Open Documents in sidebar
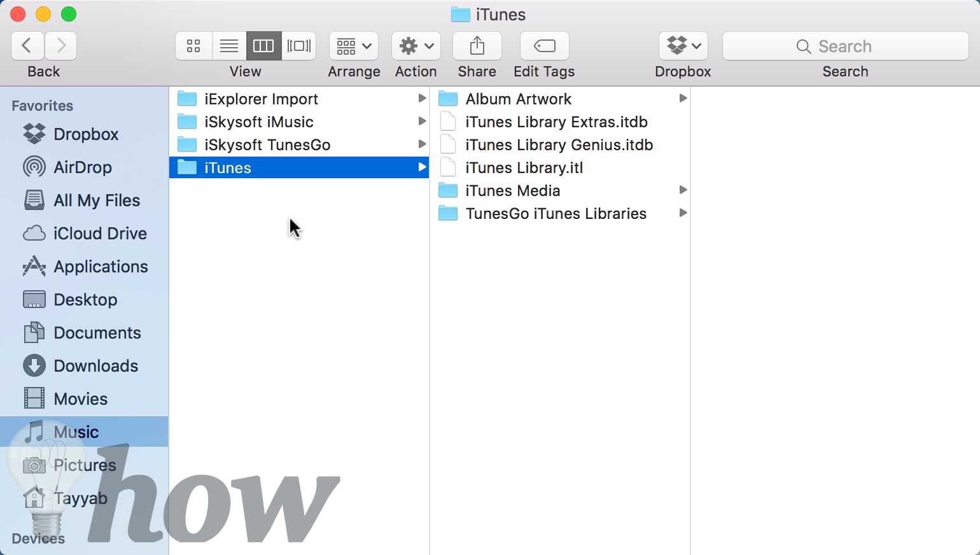Image resolution: width=980 pixels, height=555 pixels. click(84, 333)
